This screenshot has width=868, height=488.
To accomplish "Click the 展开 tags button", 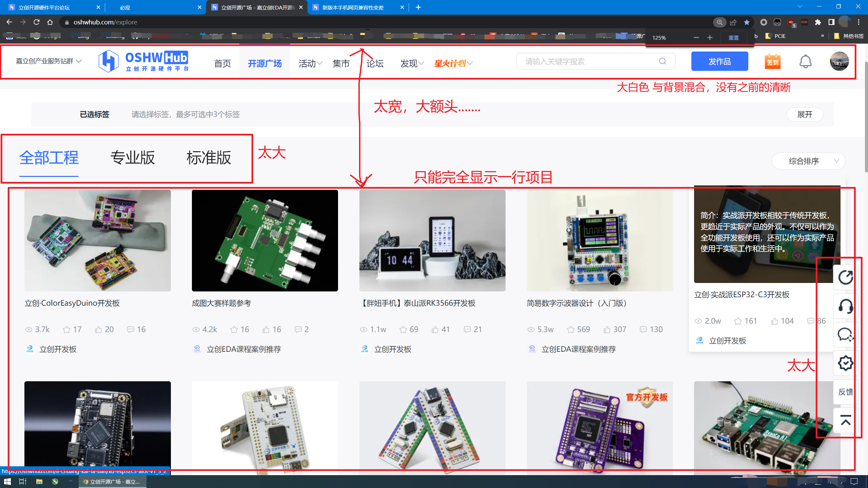I will tap(804, 115).
